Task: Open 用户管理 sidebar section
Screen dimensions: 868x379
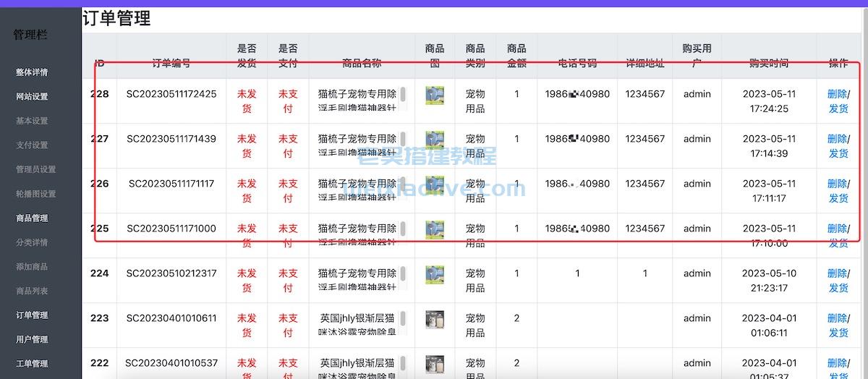Action: 32,339
